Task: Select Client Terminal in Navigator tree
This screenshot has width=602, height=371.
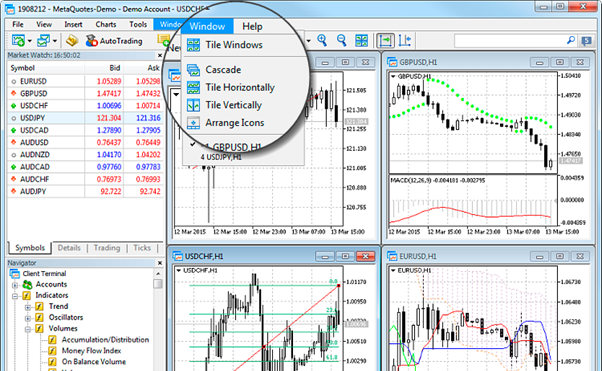Action: [44, 273]
